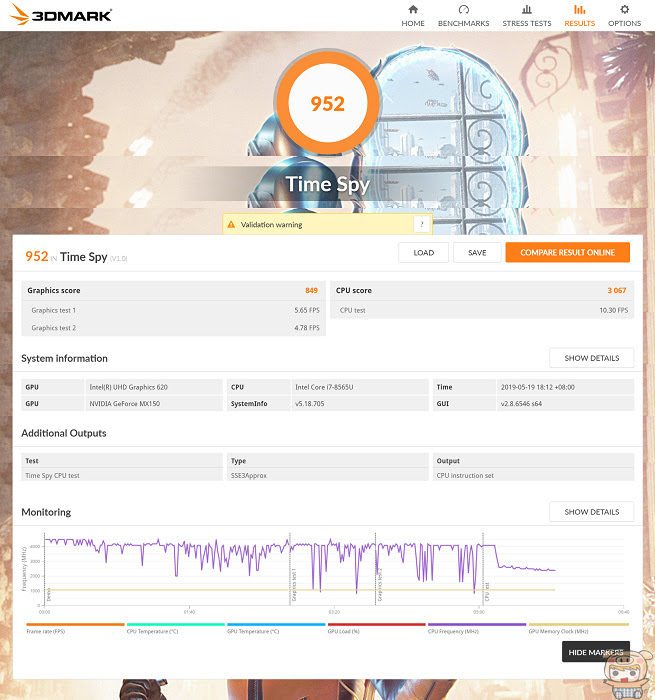Click the Time value 2019-05-19 18:12
The height and width of the screenshot is (700, 655).
pyautogui.click(x=565, y=387)
